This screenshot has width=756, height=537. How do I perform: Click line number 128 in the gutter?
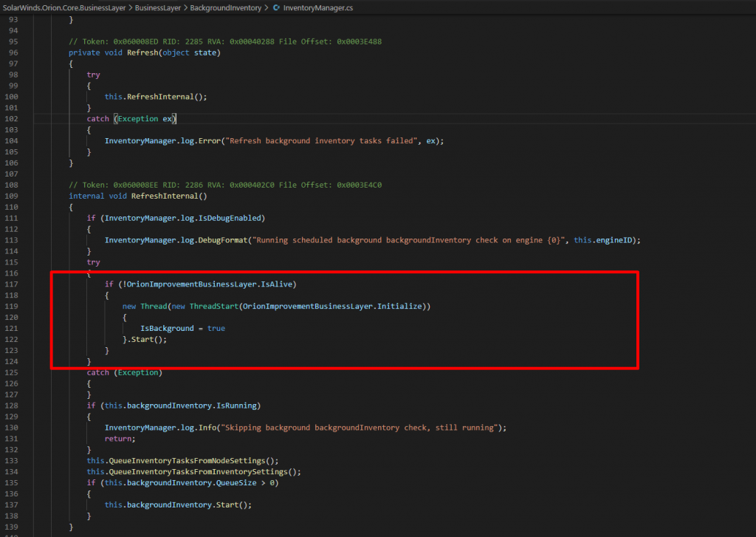point(11,406)
